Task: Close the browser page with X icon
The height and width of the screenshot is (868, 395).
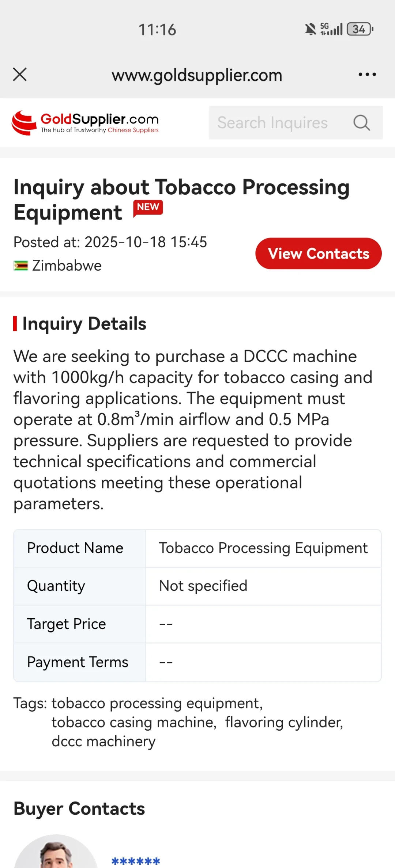Action: [x=20, y=75]
